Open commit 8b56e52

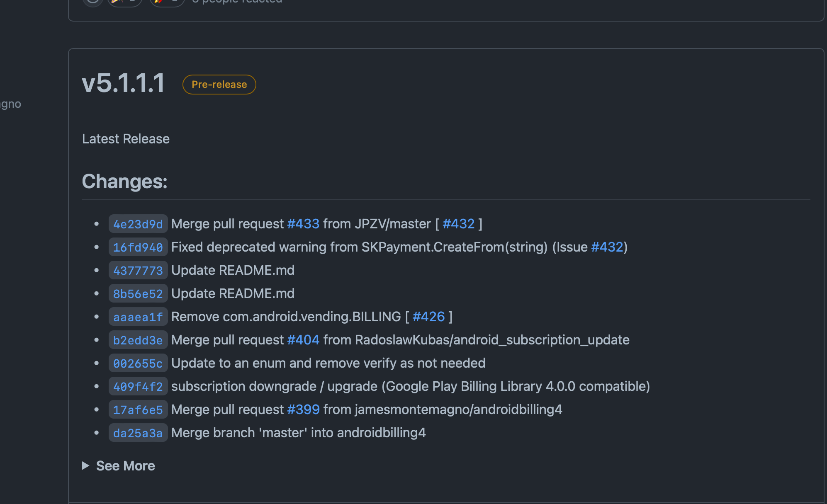click(x=138, y=293)
